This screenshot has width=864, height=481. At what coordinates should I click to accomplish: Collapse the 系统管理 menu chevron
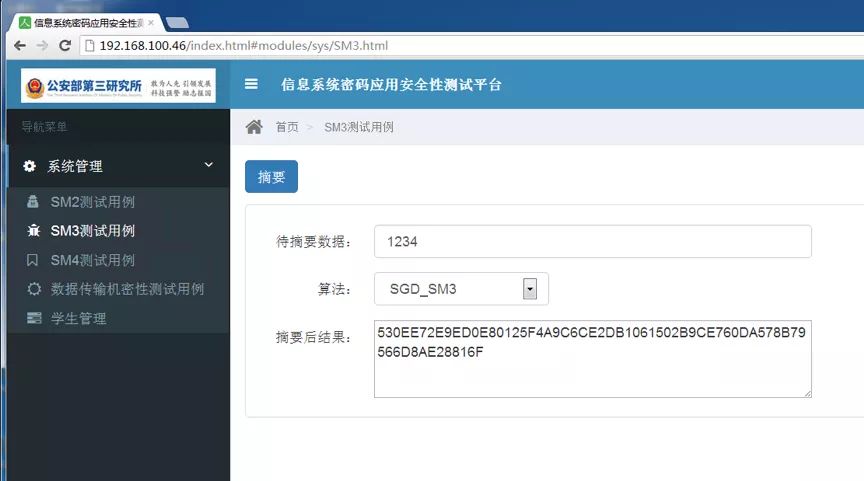tap(208, 165)
